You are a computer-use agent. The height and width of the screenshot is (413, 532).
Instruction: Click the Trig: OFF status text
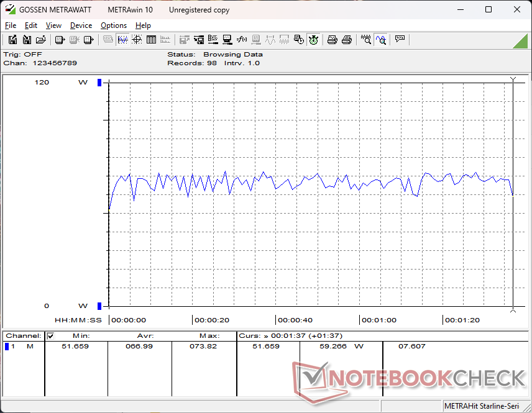(x=23, y=54)
